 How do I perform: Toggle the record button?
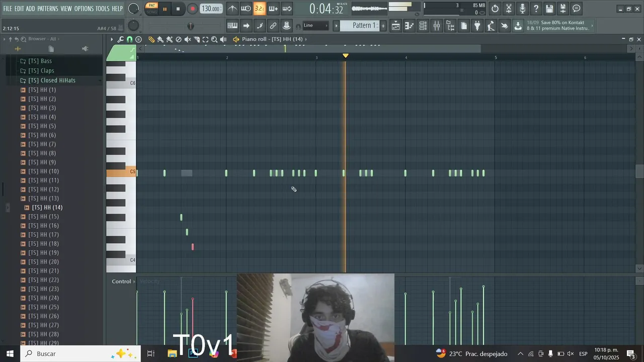click(192, 9)
